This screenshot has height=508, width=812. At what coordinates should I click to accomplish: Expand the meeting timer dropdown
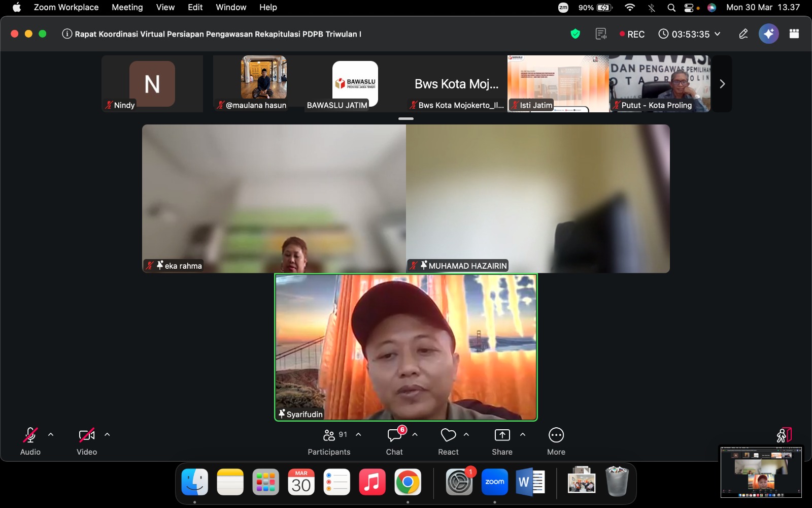coord(718,34)
